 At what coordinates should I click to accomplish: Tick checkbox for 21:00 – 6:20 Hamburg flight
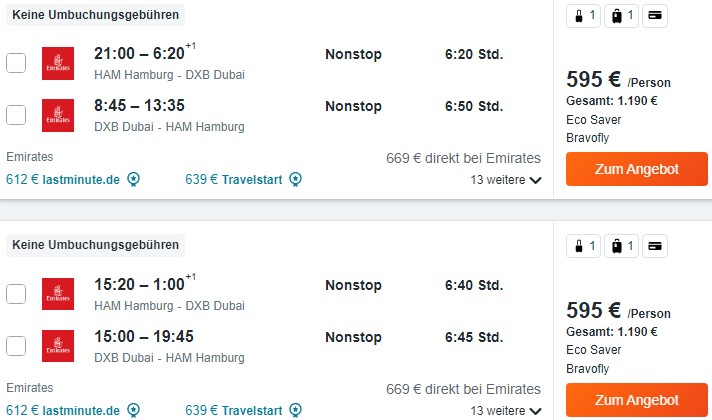[16, 63]
